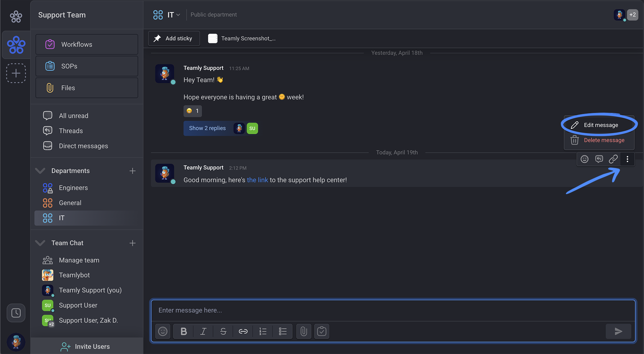Toggle bold formatting
The width and height of the screenshot is (644, 354).
(184, 331)
